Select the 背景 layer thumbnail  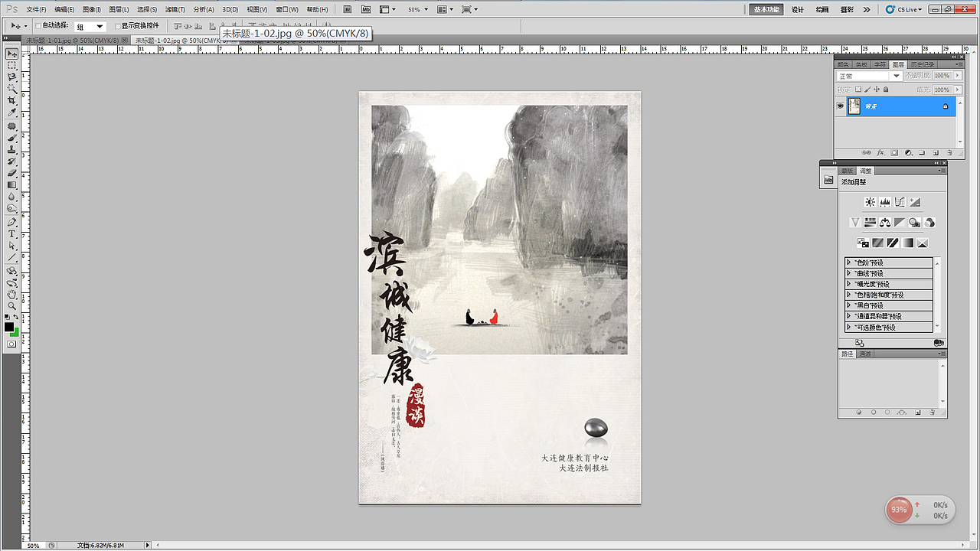click(854, 106)
